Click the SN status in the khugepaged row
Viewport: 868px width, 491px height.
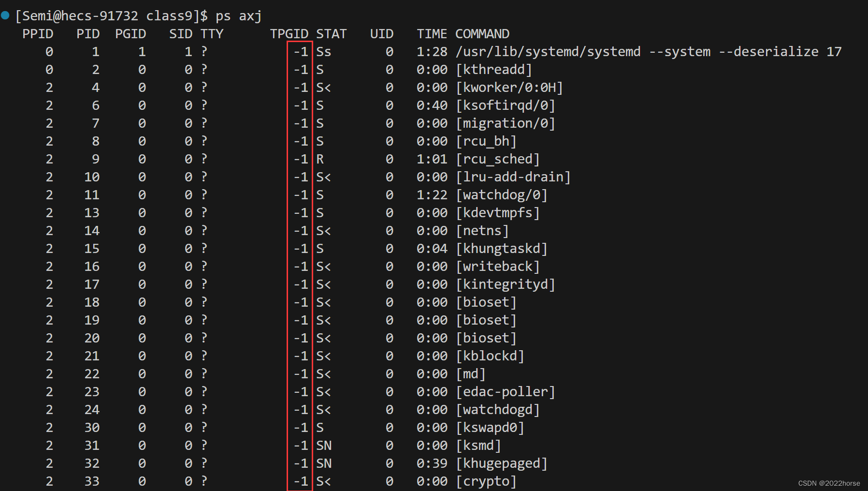(x=324, y=463)
